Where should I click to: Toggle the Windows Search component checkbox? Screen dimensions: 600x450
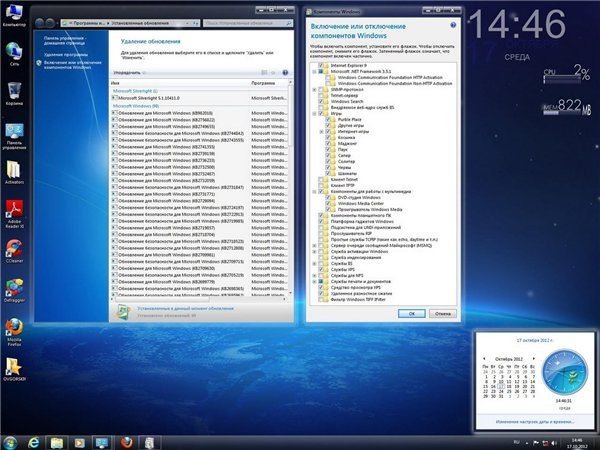tap(321, 101)
